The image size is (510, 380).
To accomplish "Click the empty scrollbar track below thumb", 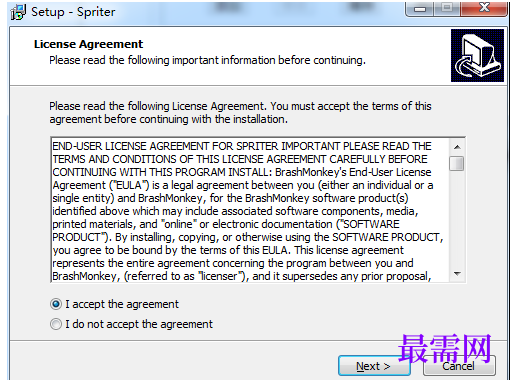I will tap(457, 219).
